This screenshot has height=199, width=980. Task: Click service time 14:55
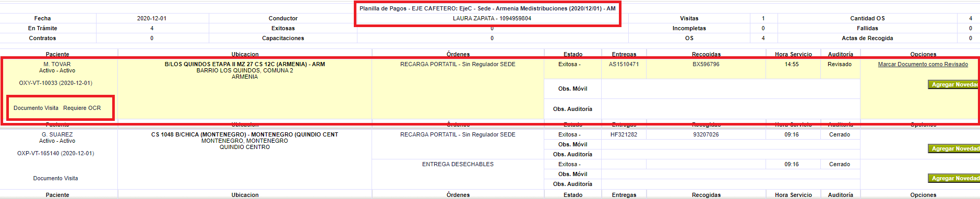click(x=792, y=64)
